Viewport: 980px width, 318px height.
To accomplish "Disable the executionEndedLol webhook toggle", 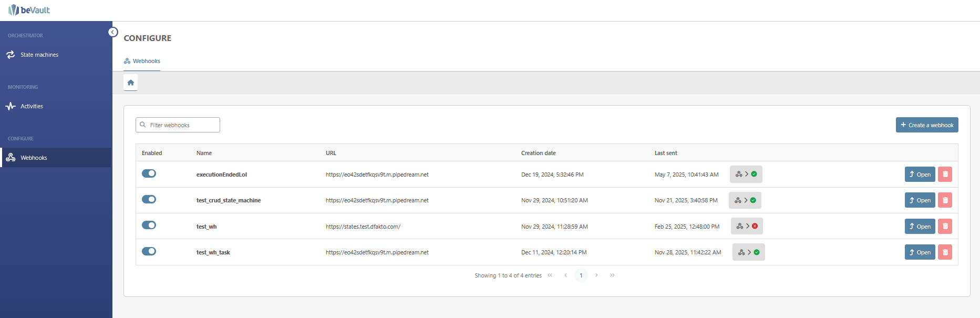I will [149, 173].
